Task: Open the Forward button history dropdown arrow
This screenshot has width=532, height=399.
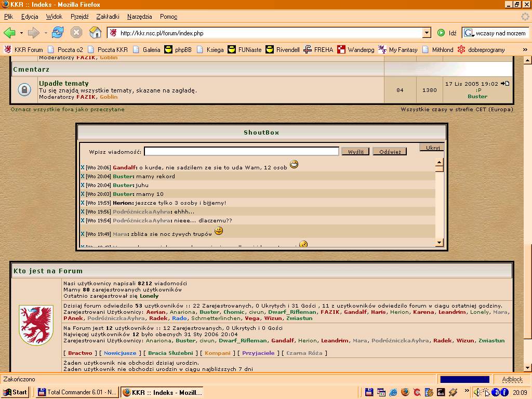Action: [x=46, y=33]
